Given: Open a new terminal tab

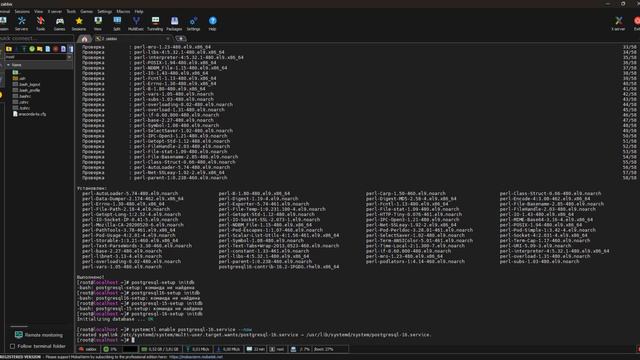Looking at the screenshot, I should pyautogui.click(x=181, y=39).
